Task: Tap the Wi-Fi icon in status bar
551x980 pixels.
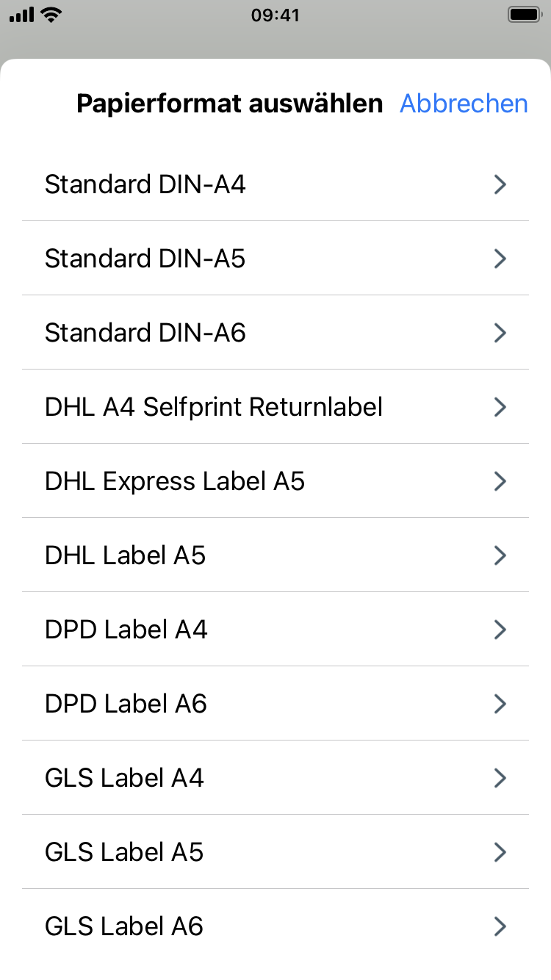Action: coord(51,15)
